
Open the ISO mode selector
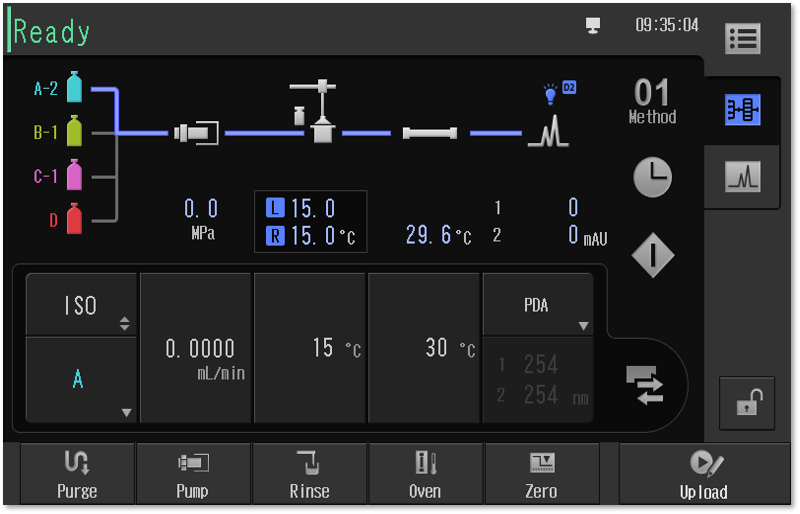coord(80,305)
